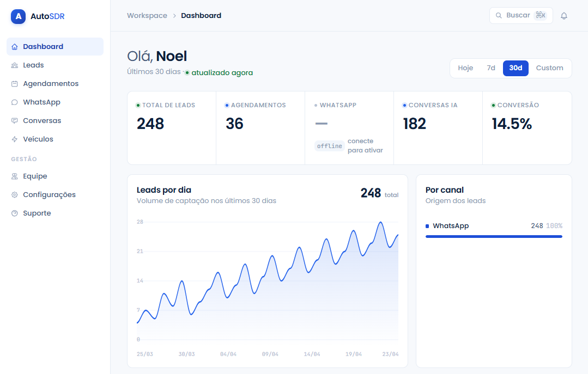The height and width of the screenshot is (374, 588).
Task: Click the Total de Leads card
Action: point(172,128)
